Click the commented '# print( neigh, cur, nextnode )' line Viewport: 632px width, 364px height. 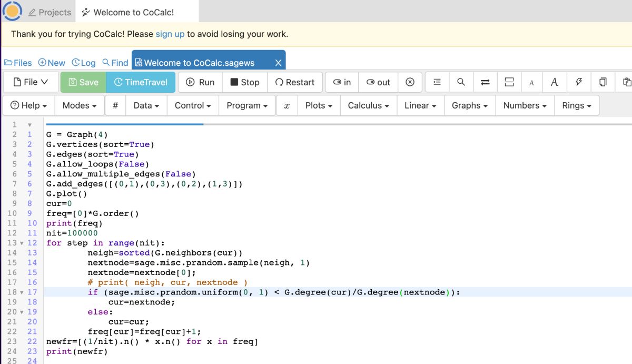(167, 282)
